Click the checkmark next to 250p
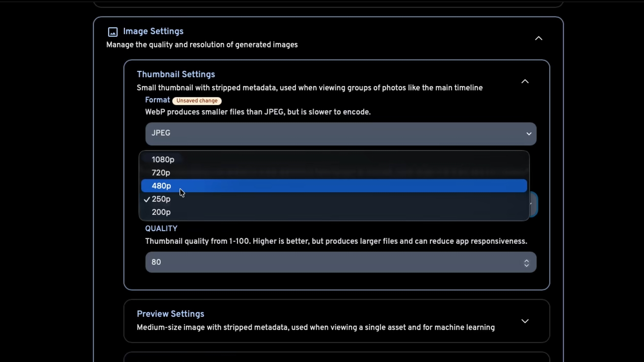This screenshot has height=362, width=644. click(147, 199)
